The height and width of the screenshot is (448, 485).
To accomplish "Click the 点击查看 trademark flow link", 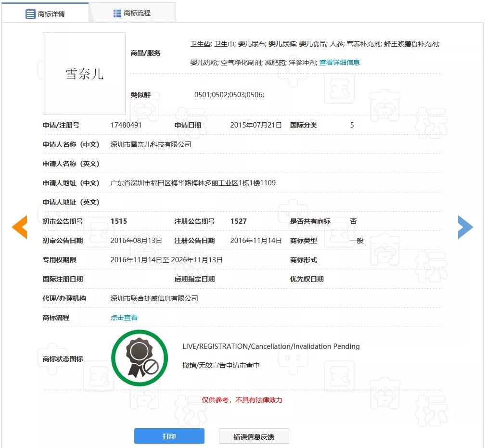I will coord(124,318).
